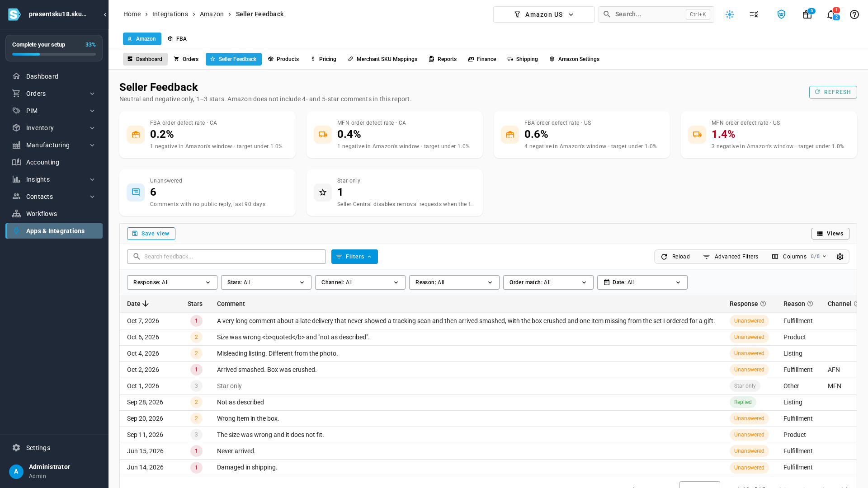Click the REFRESH button
This screenshot has height=488, width=868.
click(x=833, y=92)
